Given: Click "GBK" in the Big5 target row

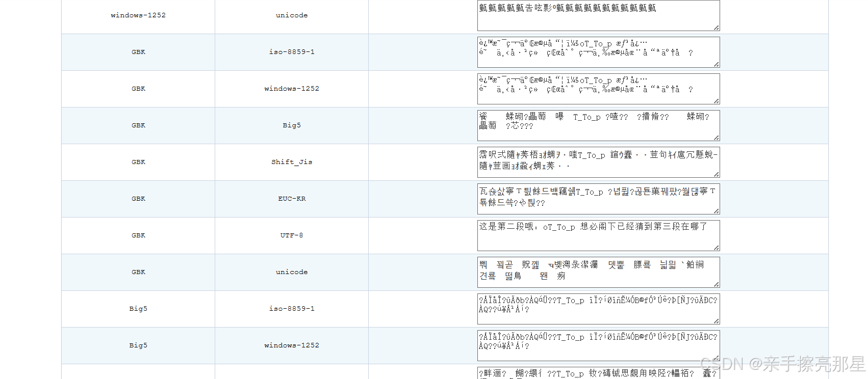Looking at the screenshot, I should 138,125.
